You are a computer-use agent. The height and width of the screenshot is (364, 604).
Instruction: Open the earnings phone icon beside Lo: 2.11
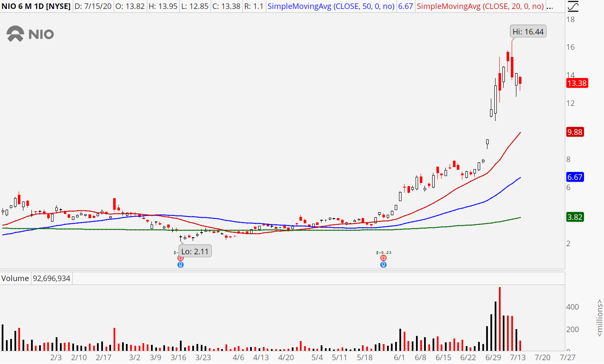point(180,258)
